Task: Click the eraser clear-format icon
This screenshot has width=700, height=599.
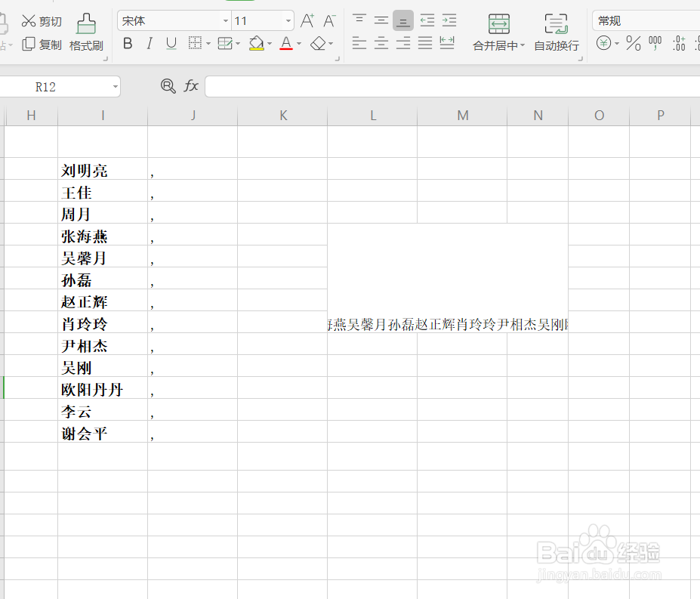Action: (318, 43)
